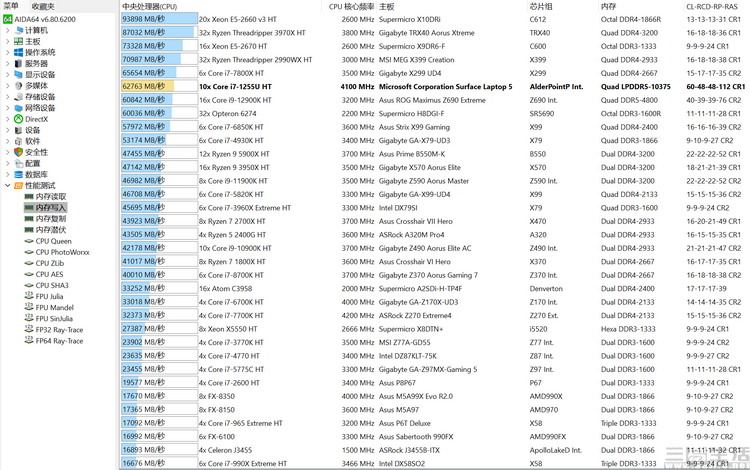
Task: Click the FPU Mandel benchmark icon
Action: (29, 307)
